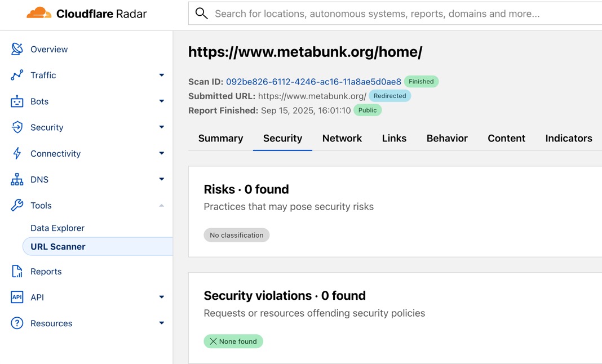602x364 pixels.
Task: Expand the Resources dropdown arrow
Action: click(161, 323)
